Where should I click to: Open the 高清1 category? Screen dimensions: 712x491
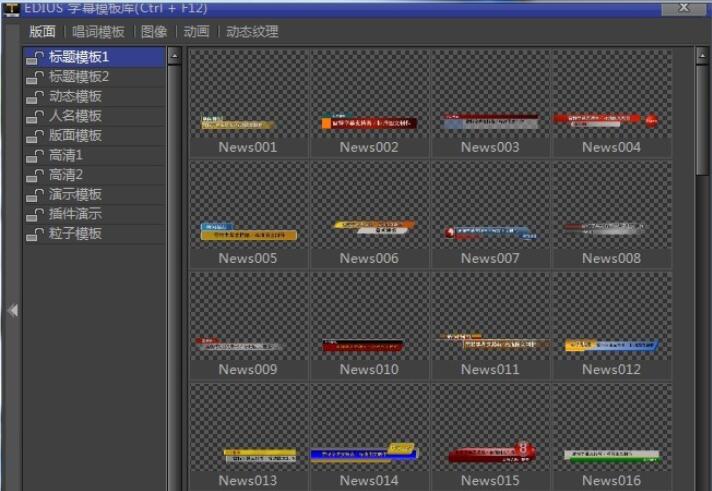pyautogui.click(x=94, y=155)
